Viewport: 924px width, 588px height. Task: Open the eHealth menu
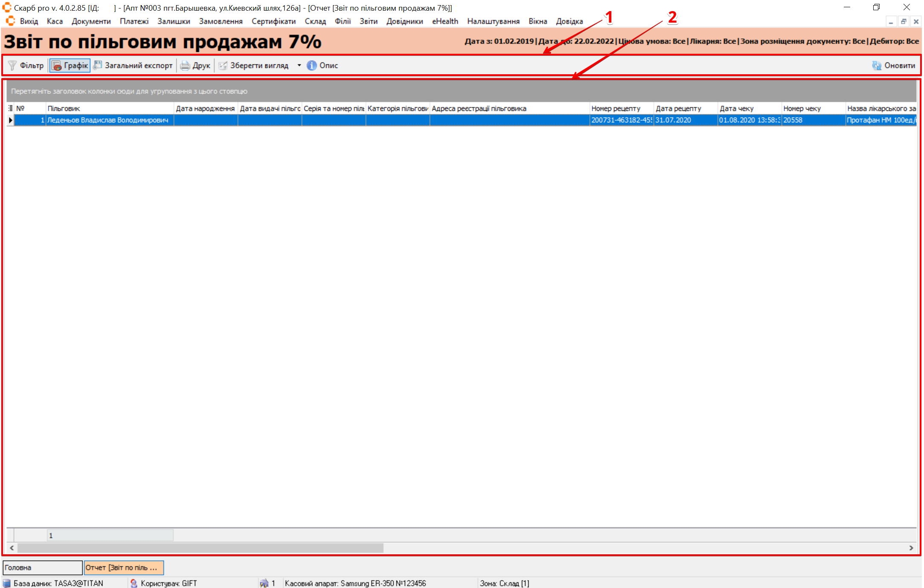(x=445, y=21)
